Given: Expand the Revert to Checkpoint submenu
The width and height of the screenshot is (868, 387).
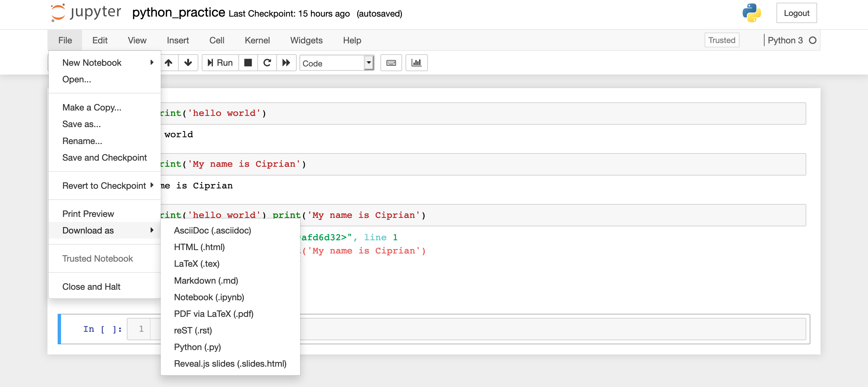Looking at the screenshot, I should (105, 186).
